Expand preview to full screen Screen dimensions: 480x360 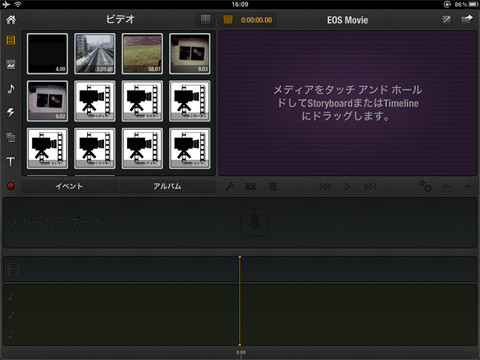[x=447, y=20]
